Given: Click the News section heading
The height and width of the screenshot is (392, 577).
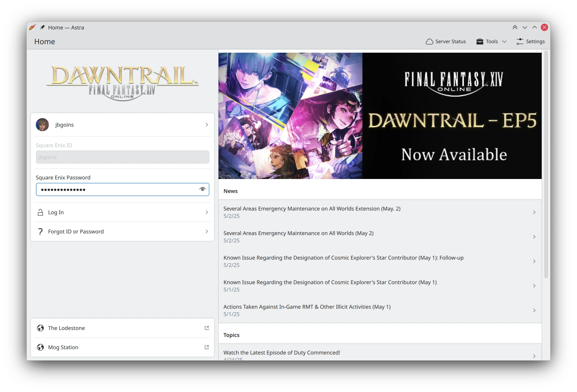Looking at the screenshot, I should tap(231, 191).
